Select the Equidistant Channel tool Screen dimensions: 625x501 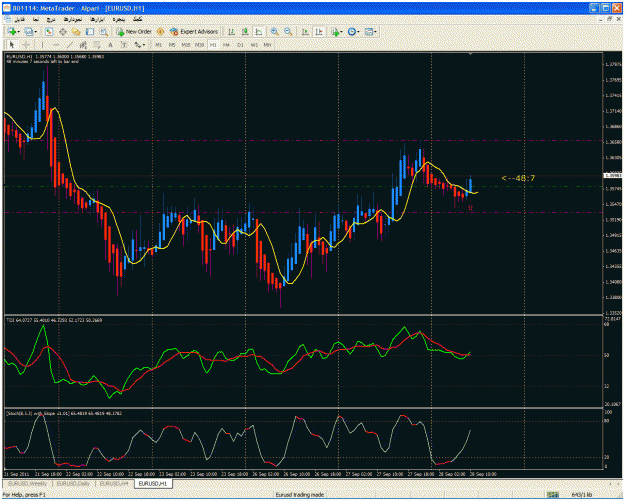(83, 45)
